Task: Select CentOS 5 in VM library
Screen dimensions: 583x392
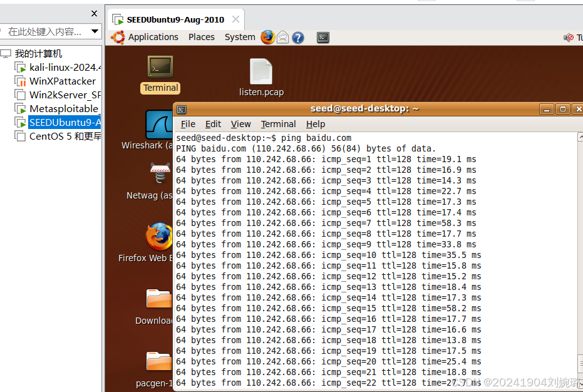Action: click(x=64, y=136)
